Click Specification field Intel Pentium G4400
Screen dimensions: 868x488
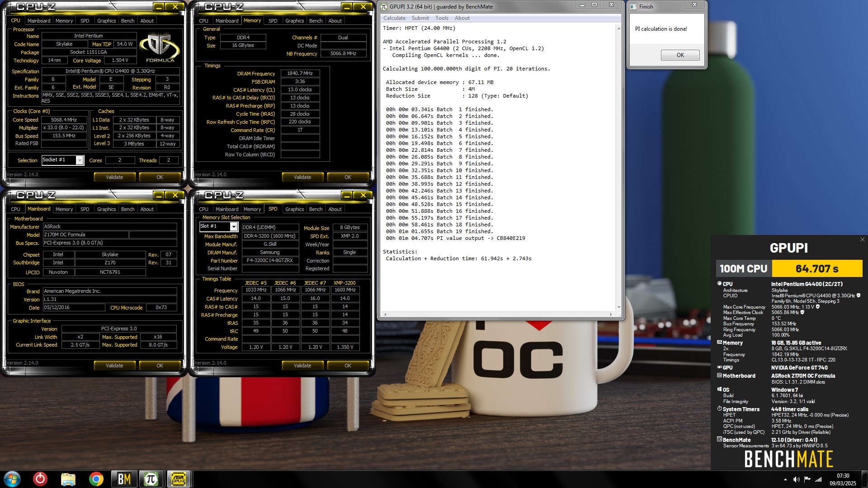click(x=110, y=71)
